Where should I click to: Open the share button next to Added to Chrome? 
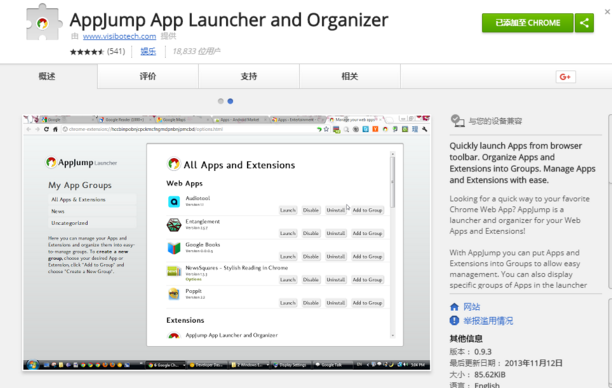coord(584,23)
